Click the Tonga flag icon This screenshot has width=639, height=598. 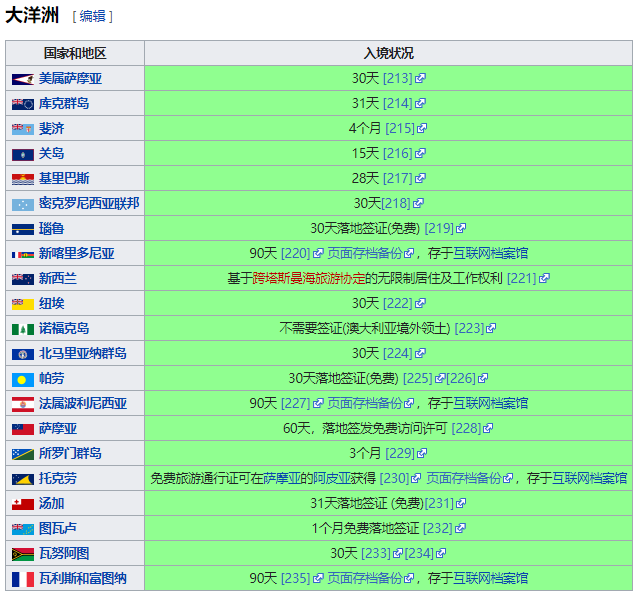[22, 504]
